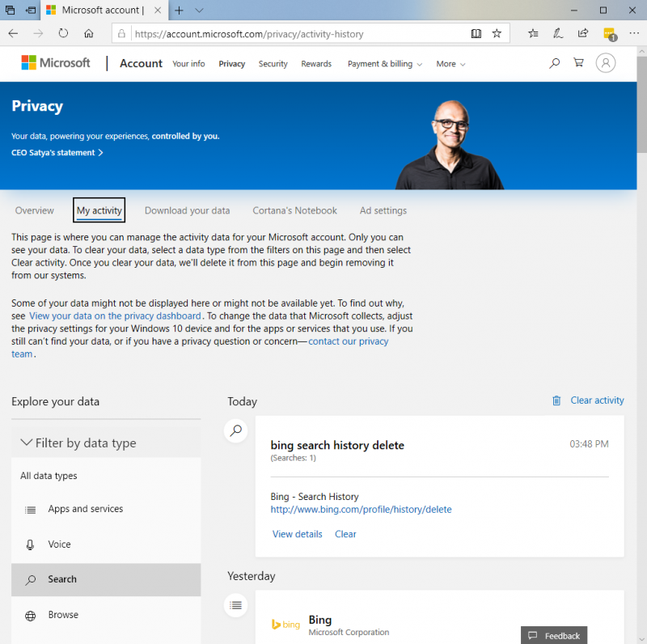Open CEO Satya's statement link

pyautogui.click(x=57, y=153)
